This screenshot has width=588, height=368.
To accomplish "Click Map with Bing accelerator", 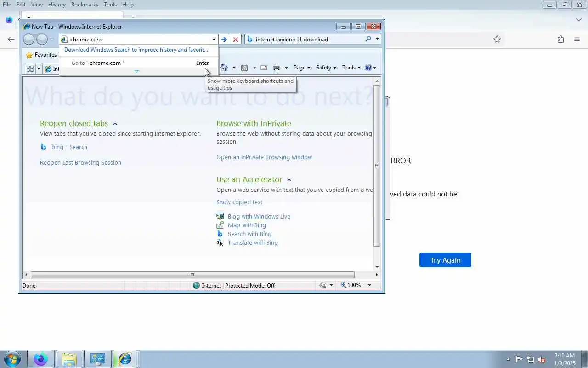I will point(247,225).
